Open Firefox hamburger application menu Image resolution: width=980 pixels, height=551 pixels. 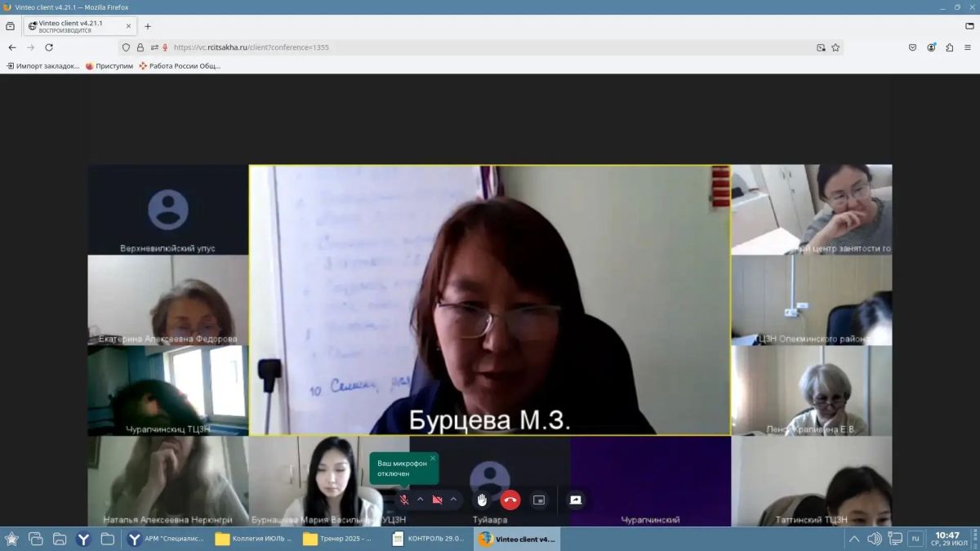[967, 47]
